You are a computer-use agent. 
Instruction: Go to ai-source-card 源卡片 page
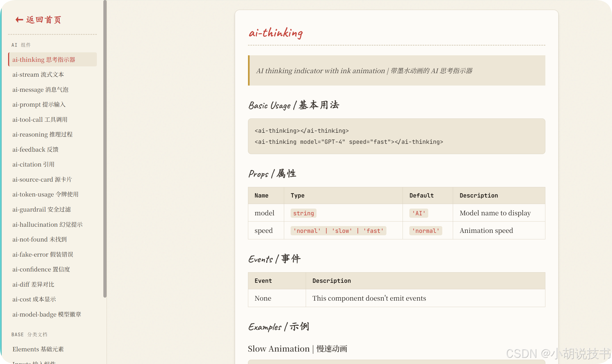tap(42, 179)
